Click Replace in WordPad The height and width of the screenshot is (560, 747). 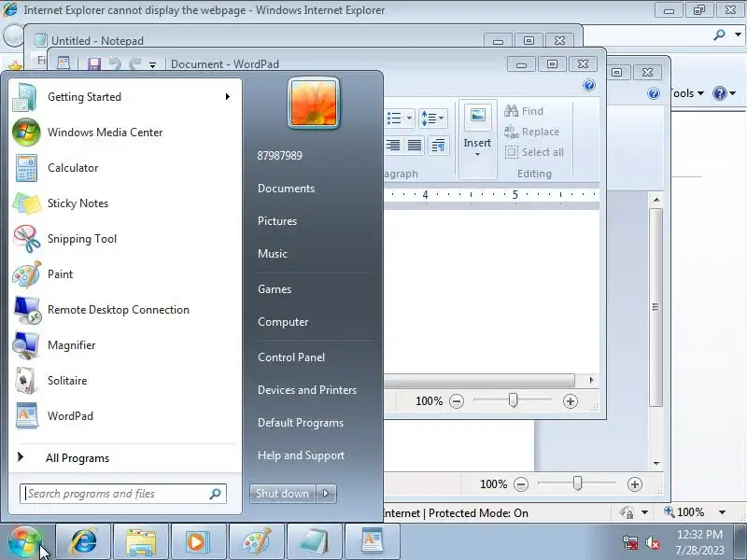click(531, 132)
